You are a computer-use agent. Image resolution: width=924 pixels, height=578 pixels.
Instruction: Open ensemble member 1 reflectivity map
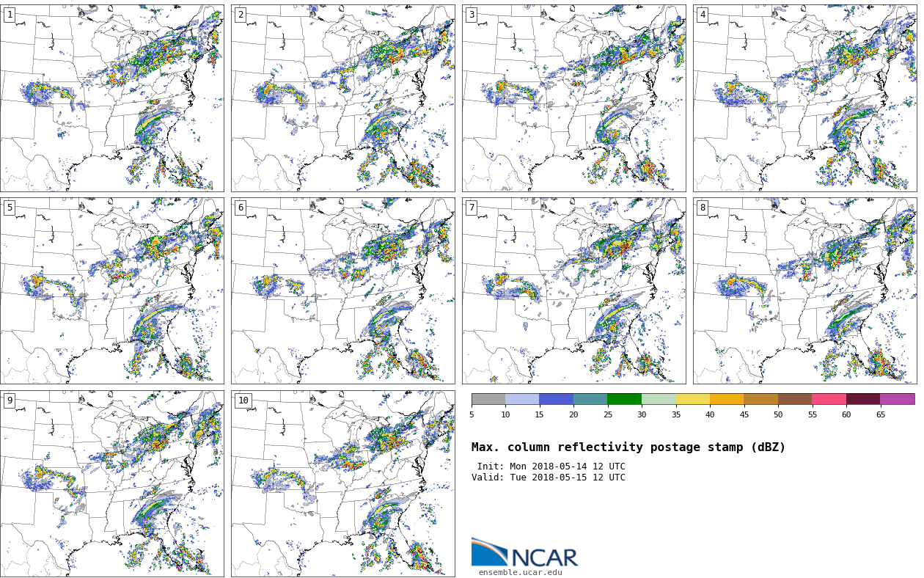coord(111,98)
